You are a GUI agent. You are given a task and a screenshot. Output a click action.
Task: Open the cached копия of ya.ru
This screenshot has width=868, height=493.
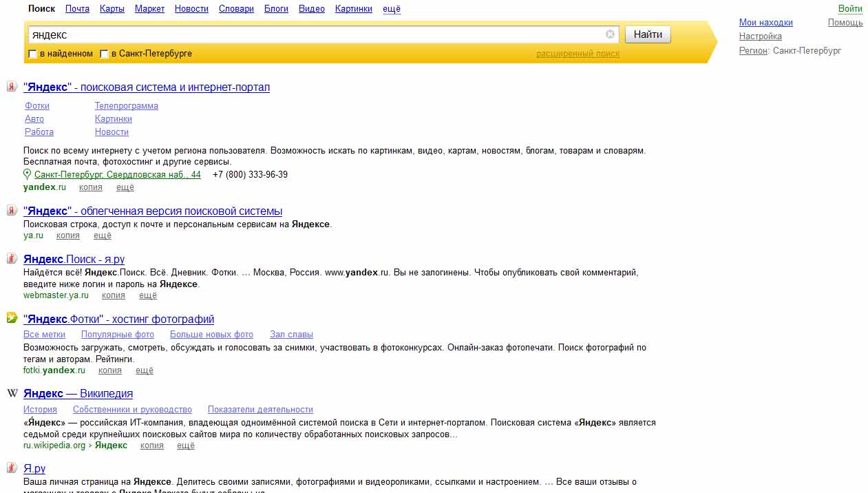pyautogui.click(x=67, y=235)
